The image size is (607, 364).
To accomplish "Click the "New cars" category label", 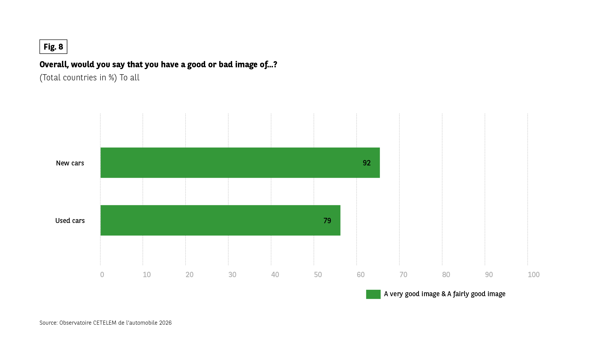I will [x=70, y=163].
